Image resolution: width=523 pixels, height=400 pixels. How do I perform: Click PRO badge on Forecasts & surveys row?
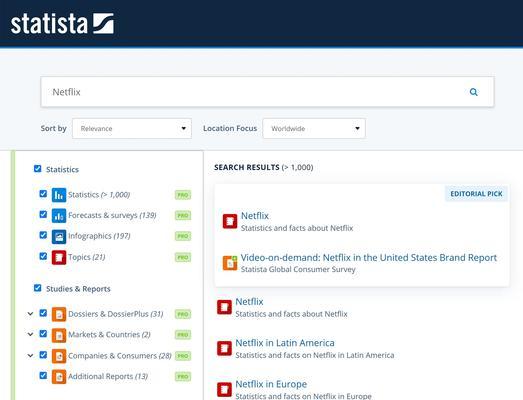(x=183, y=216)
